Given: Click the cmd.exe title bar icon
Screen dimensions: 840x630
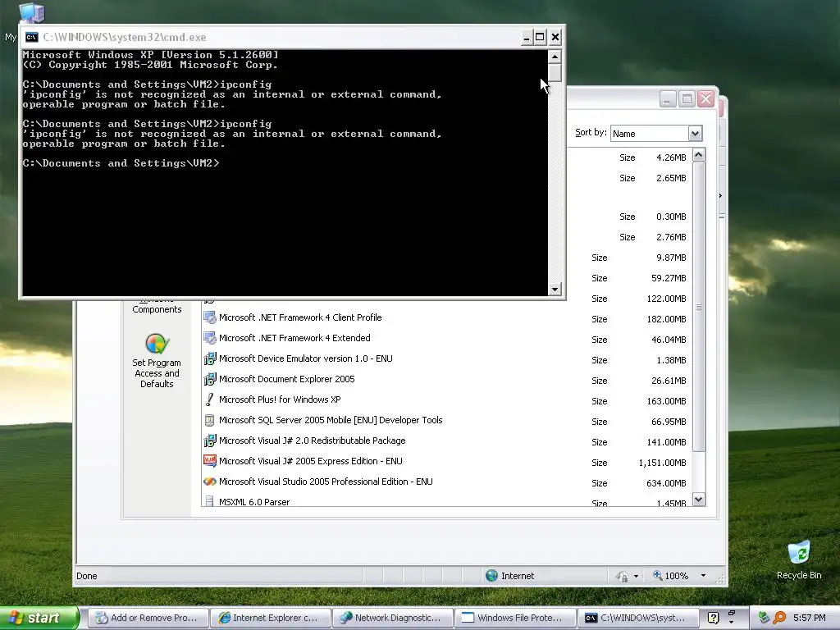Looking at the screenshot, I should [32, 37].
